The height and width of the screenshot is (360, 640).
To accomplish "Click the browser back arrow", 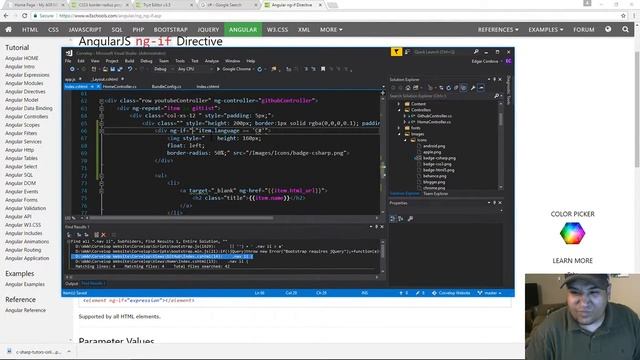I will [x=6, y=16].
